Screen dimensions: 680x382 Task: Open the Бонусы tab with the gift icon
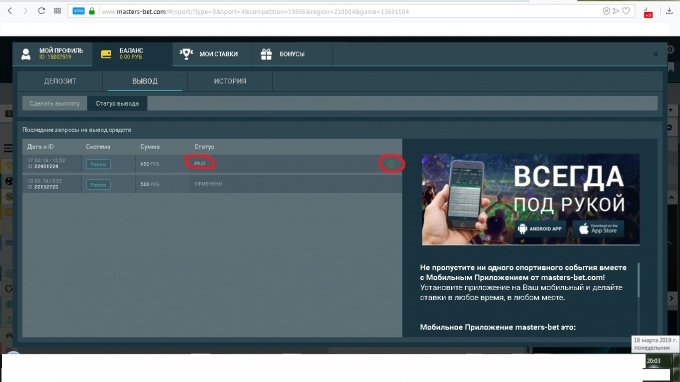pyautogui.click(x=292, y=54)
